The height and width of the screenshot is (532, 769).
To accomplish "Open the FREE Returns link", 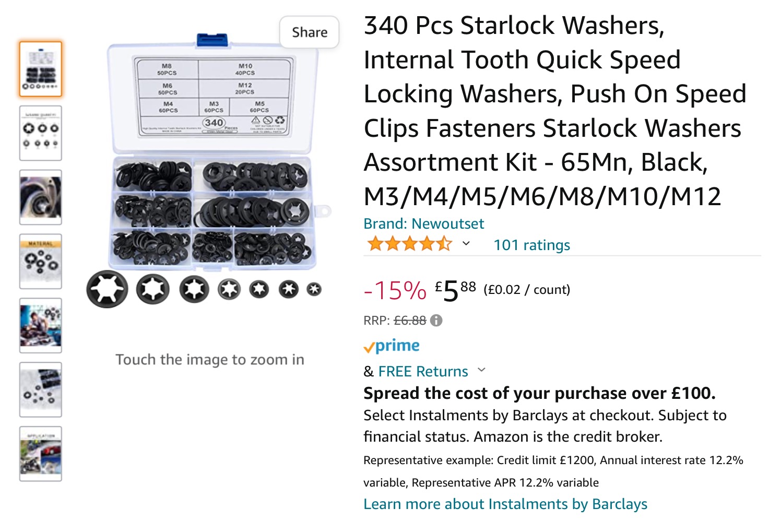I will (423, 372).
